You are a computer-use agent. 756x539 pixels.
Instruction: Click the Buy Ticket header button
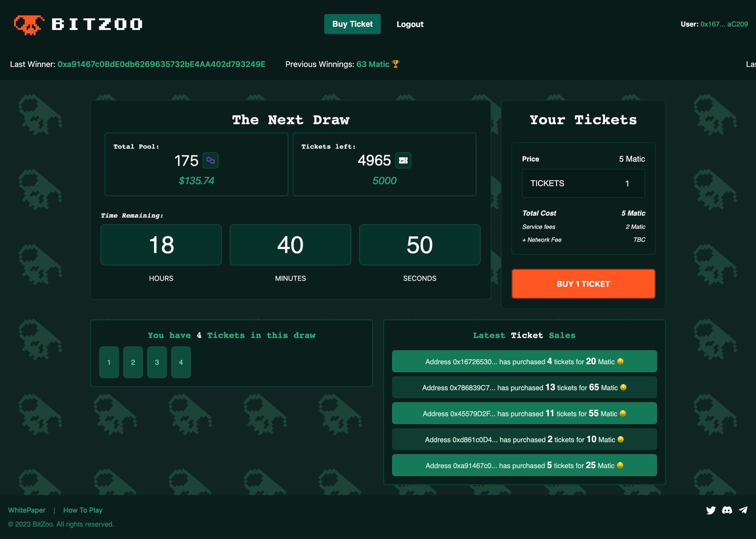click(352, 24)
